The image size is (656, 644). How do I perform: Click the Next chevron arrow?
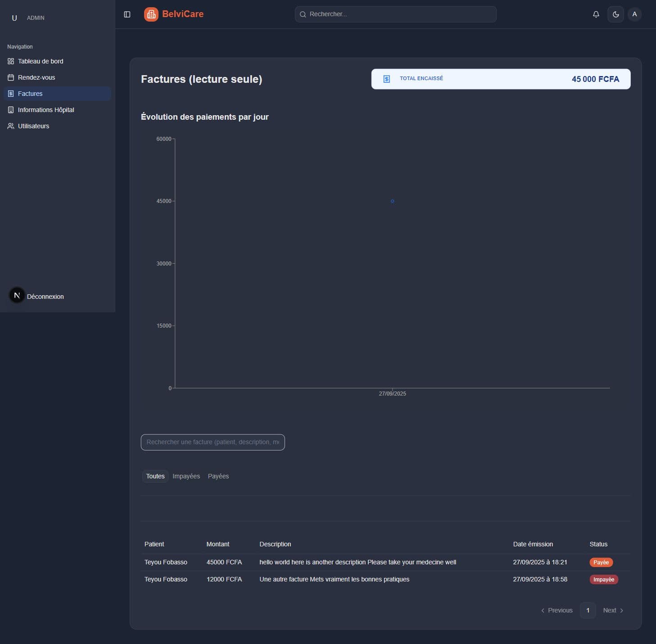click(622, 610)
